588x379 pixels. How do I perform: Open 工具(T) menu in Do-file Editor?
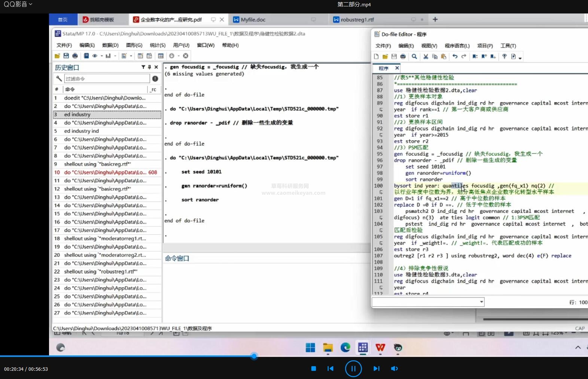(508, 46)
